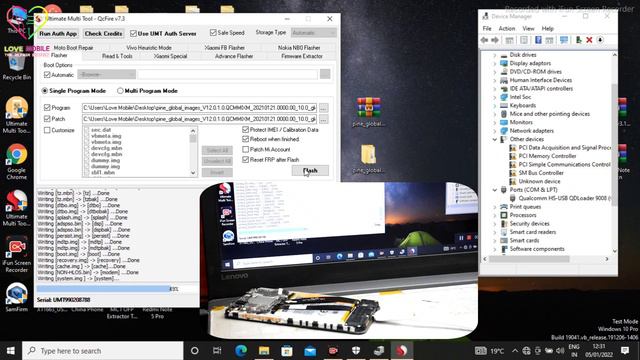640x360 pixels.
Task: Open notification center icon
Action: 624,351
